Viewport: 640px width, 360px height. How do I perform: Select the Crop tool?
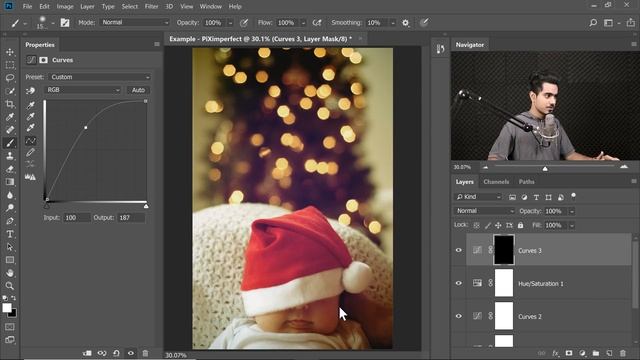click(10, 104)
